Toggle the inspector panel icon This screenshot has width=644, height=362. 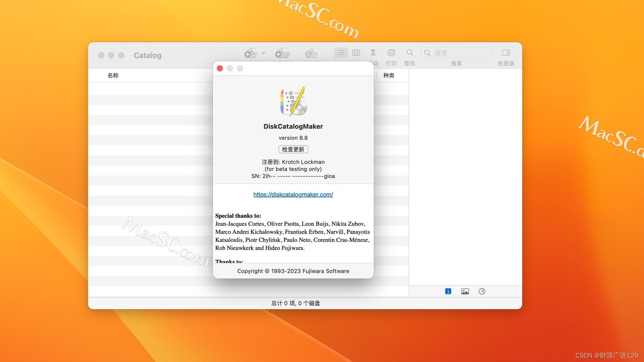(x=506, y=53)
